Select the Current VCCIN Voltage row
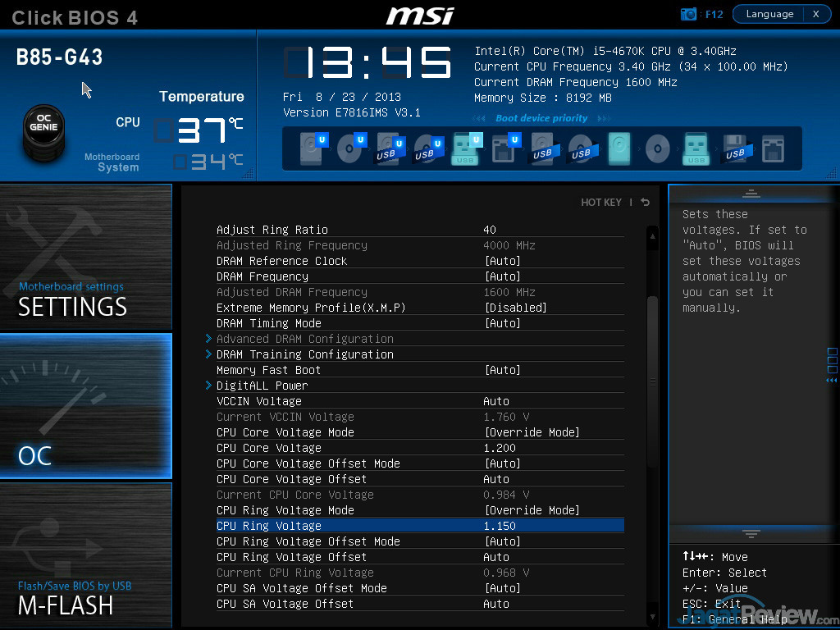840x630 pixels. tap(420, 417)
